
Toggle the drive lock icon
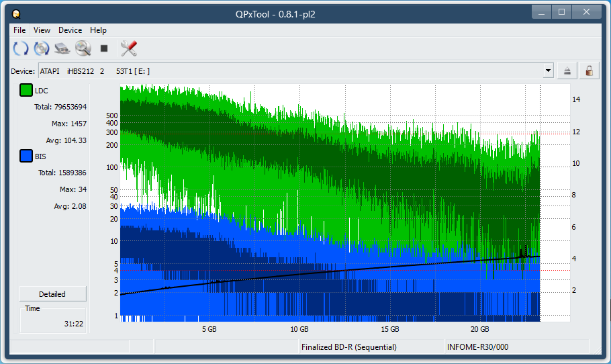click(x=590, y=71)
